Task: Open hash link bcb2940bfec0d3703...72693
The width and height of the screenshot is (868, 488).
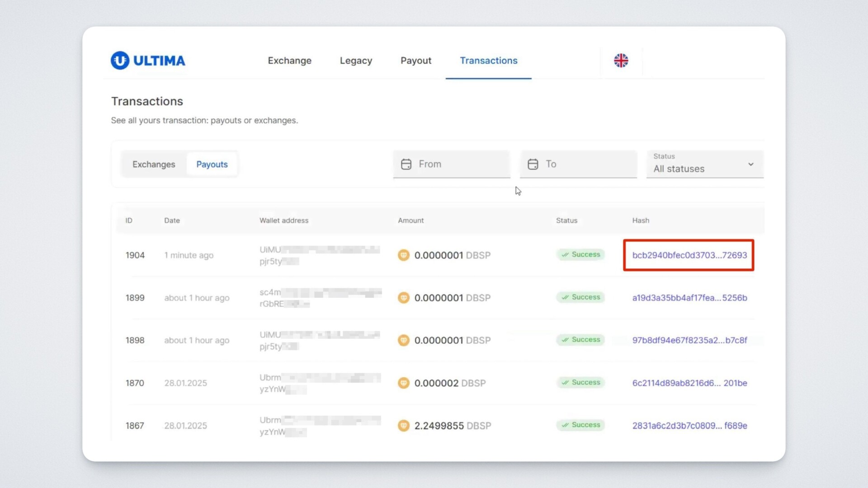Action: point(689,255)
